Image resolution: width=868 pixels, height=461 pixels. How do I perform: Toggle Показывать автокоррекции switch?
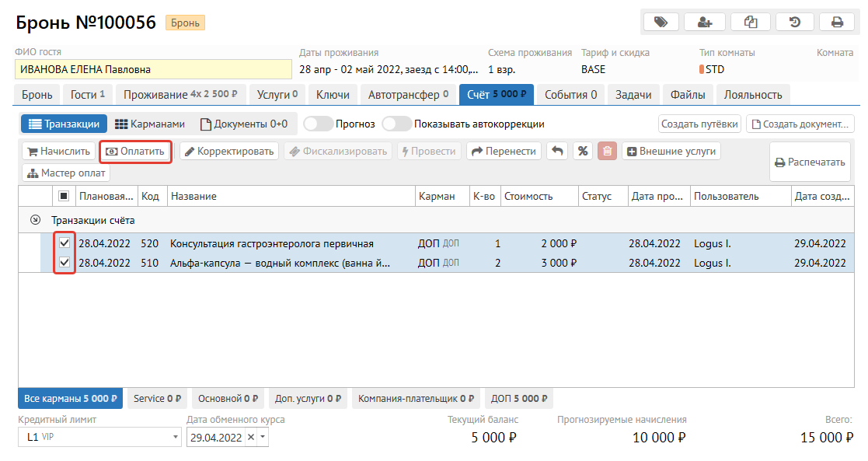click(396, 124)
